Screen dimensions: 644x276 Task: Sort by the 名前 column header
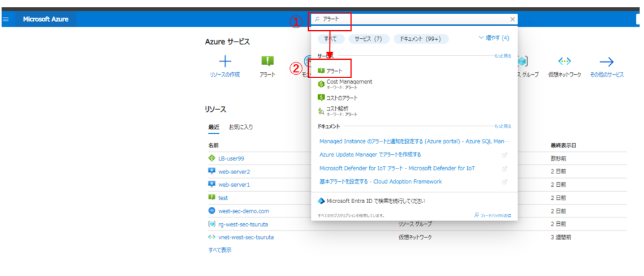(x=213, y=145)
